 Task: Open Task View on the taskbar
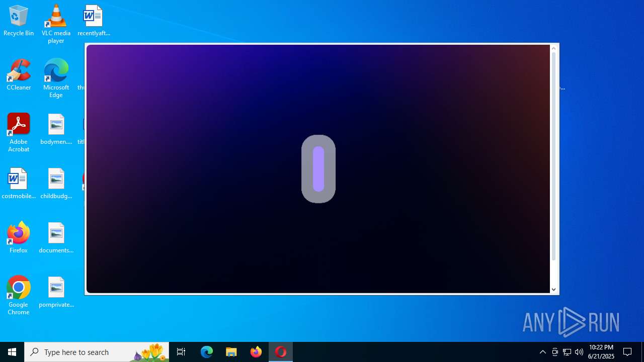pos(181,352)
